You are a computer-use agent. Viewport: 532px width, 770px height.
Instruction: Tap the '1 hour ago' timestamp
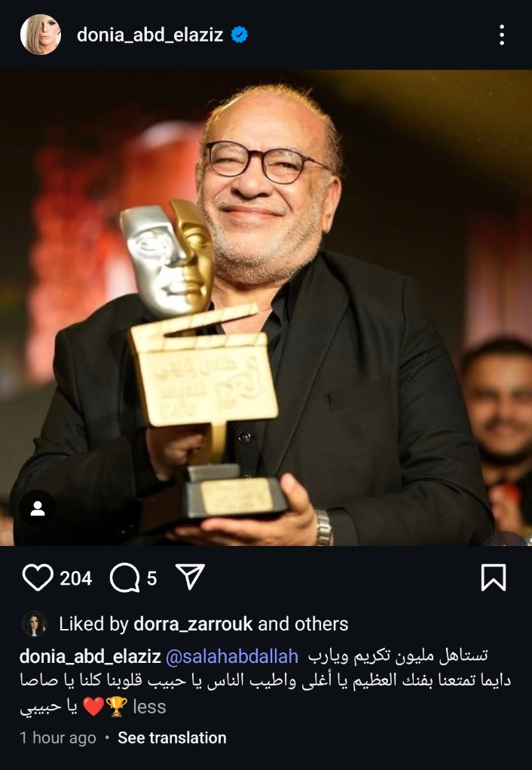58,738
